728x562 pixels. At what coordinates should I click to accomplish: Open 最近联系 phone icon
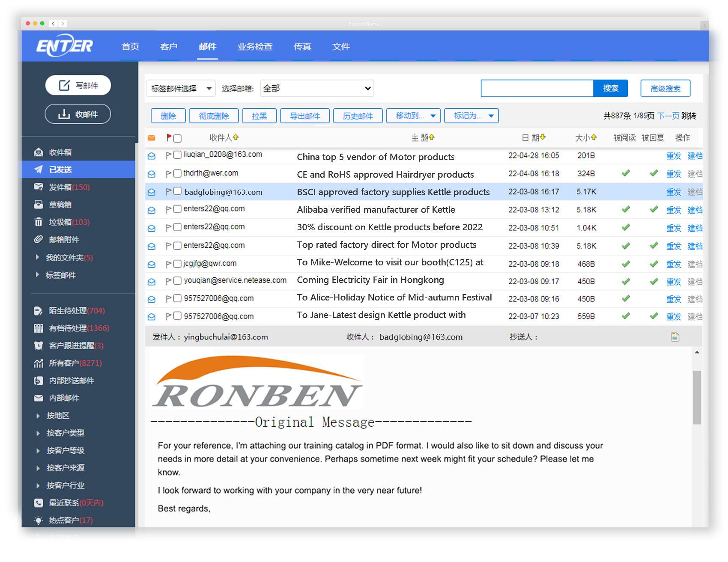pos(39,503)
